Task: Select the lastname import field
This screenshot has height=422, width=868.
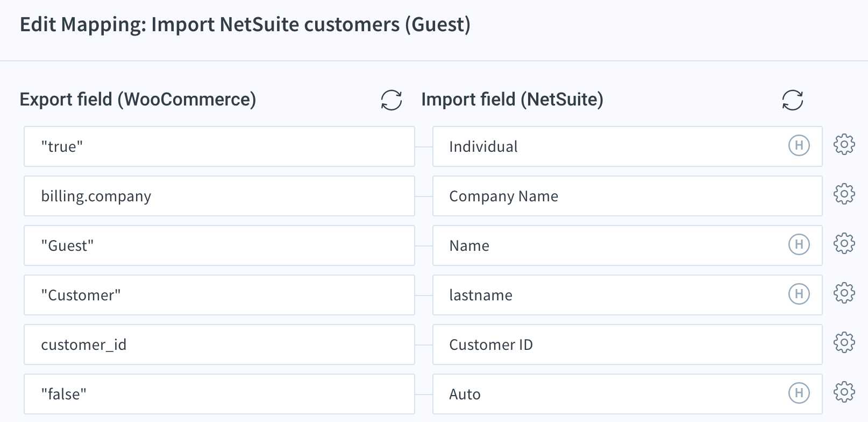Action: (628, 295)
